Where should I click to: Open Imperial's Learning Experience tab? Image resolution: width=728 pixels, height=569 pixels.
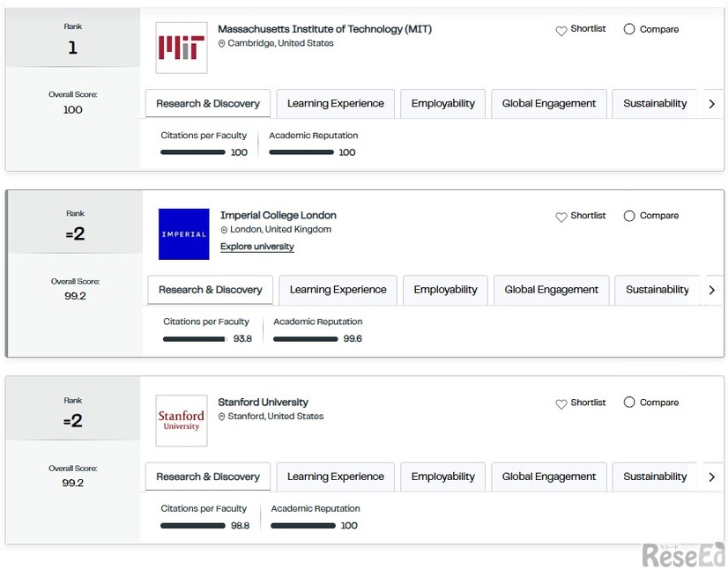(x=338, y=290)
